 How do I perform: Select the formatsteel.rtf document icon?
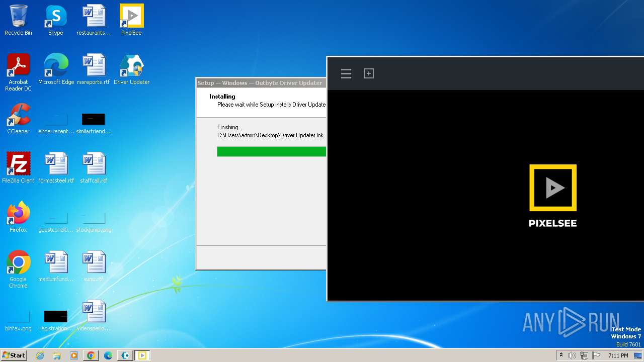coord(56,168)
